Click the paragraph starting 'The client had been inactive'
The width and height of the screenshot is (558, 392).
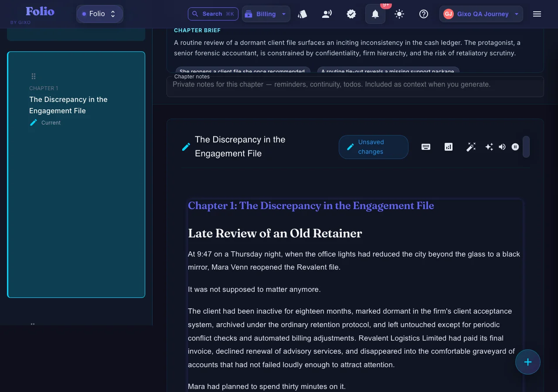point(351,338)
